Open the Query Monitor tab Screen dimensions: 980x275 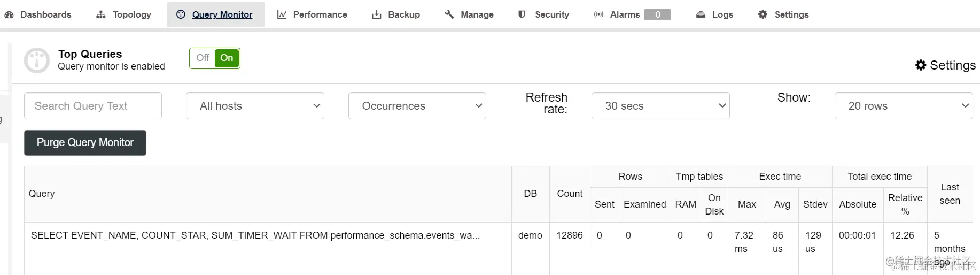[222, 15]
